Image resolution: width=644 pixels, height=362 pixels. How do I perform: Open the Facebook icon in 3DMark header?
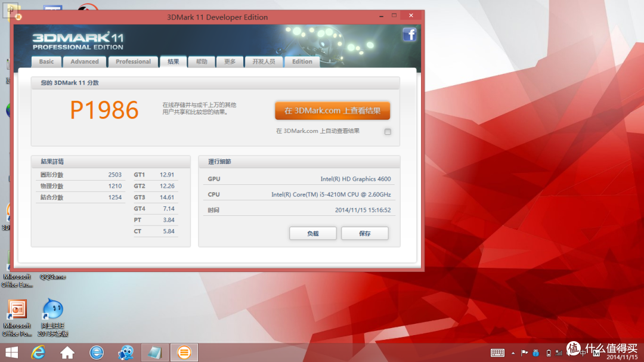click(410, 35)
